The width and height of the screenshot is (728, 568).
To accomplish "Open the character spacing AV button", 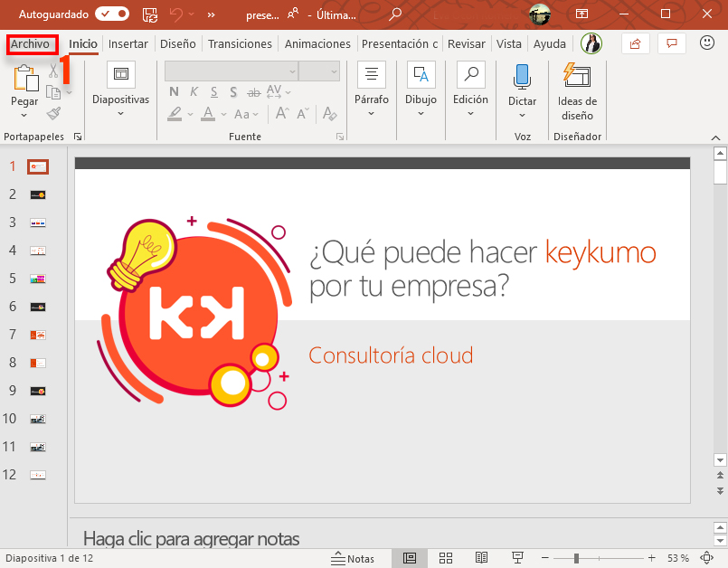I will pyautogui.click(x=274, y=91).
